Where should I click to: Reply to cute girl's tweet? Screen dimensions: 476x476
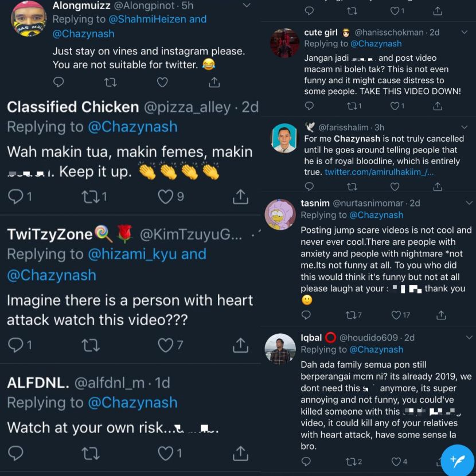click(309, 106)
